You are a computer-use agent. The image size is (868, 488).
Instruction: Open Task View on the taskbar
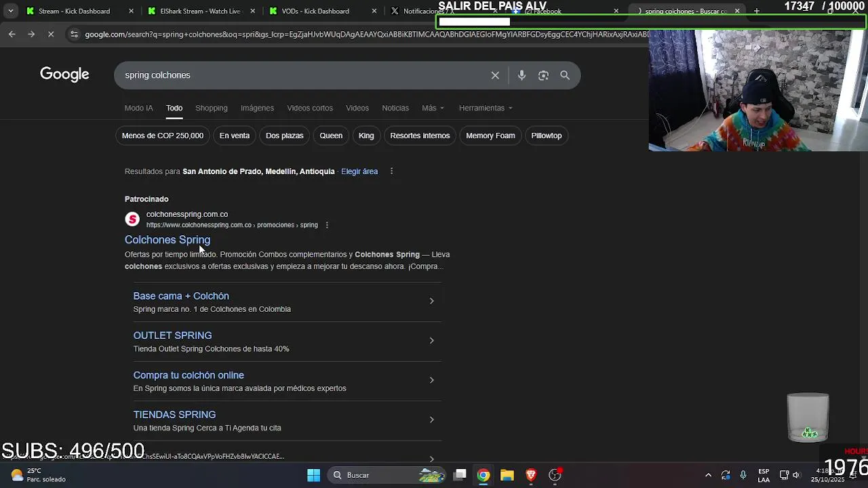pyautogui.click(x=460, y=475)
